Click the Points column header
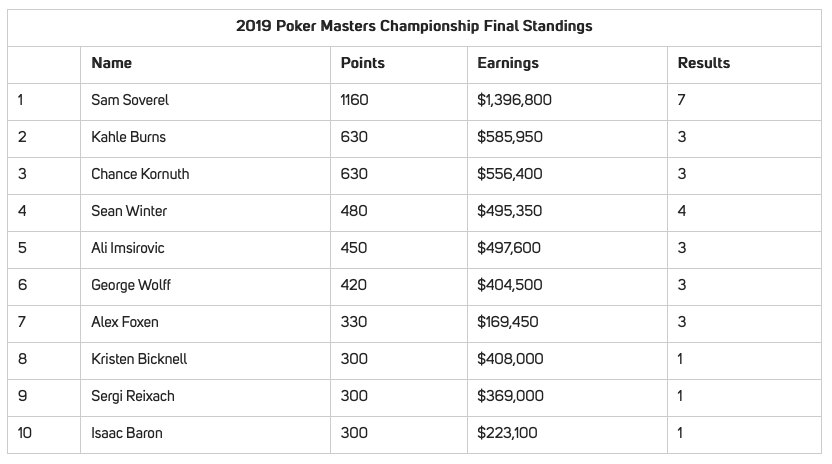The image size is (832, 464). 362,63
